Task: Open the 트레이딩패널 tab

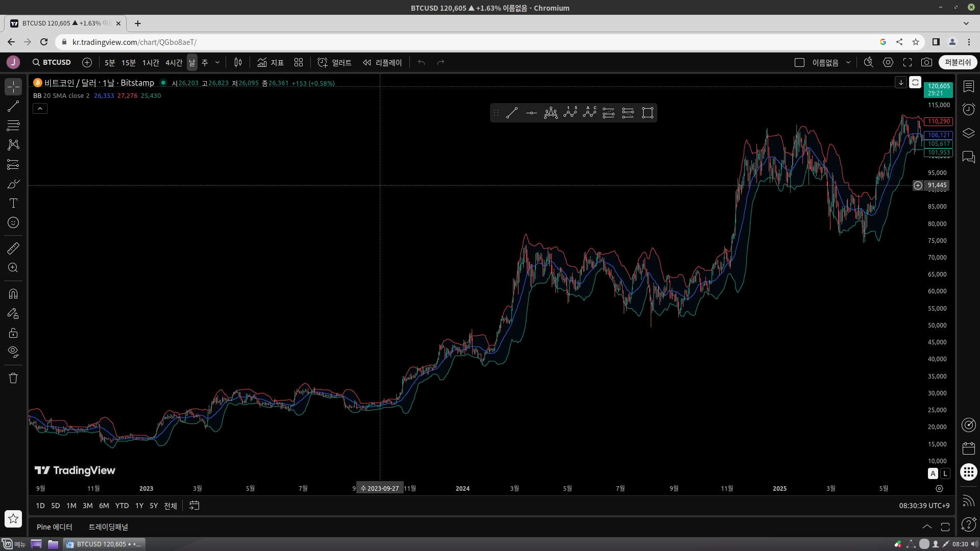Action: 108,527
